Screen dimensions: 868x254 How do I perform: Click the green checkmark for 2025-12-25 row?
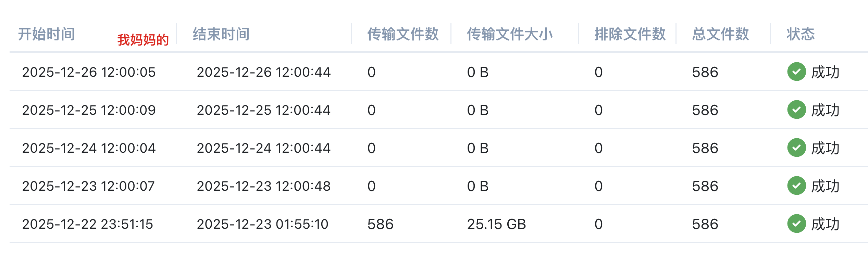click(x=796, y=110)
